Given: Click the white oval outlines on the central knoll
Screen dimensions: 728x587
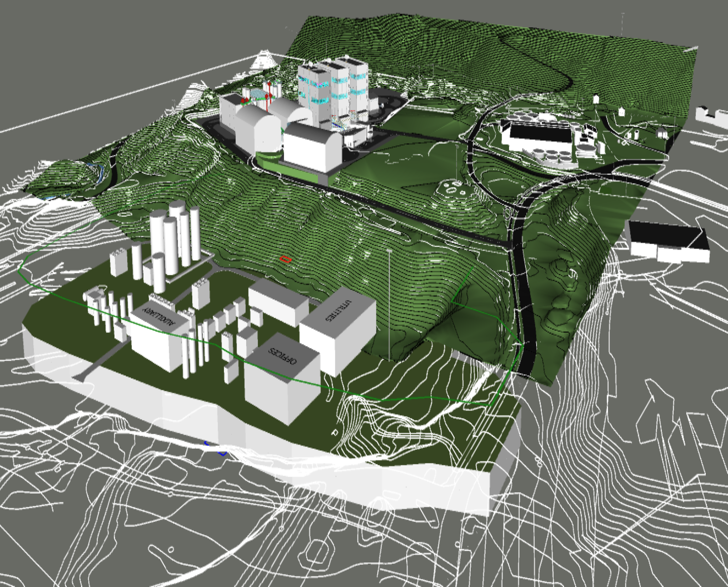Looking at the screenshot, I should (x=455, y=189).
